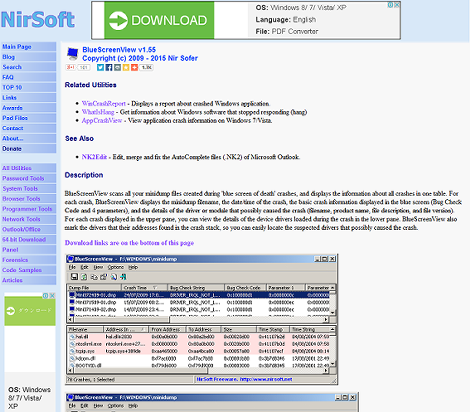
Task: Open the Outlook/Office category
Action: tap(28, 229)
